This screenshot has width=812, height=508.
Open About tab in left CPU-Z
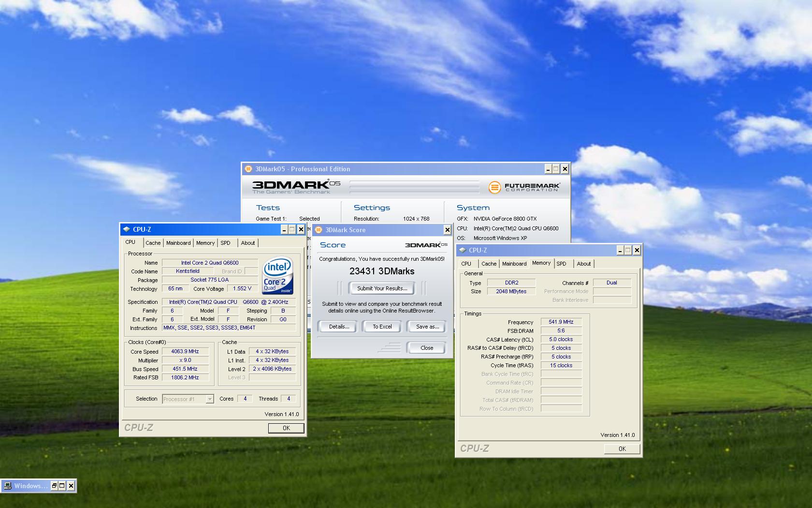pos(248,243)
